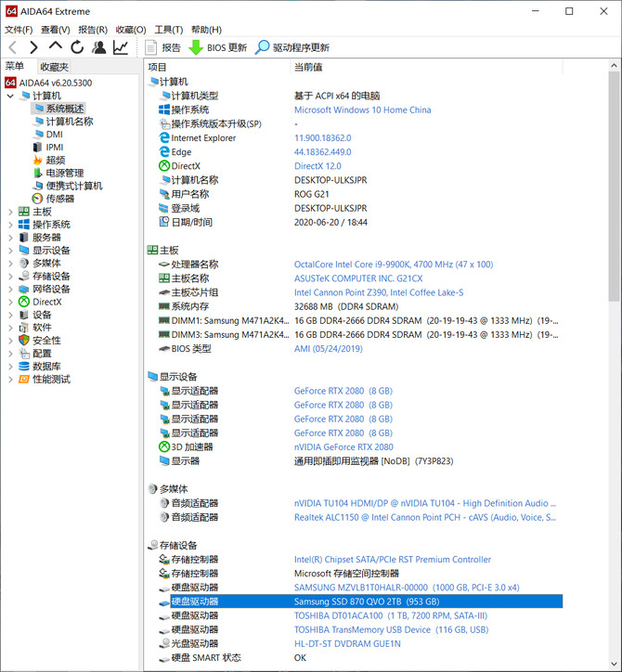
Task: Open the OctalCore Intel Core i9-9900K link
Action: tap(394, 265)
